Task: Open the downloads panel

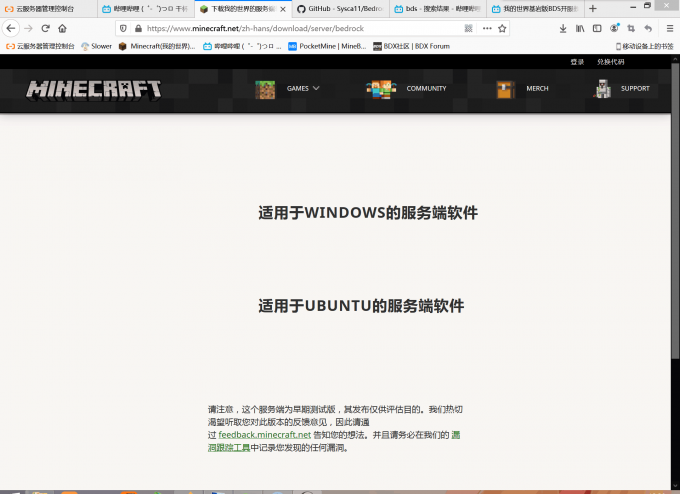Action: coord(563,29)
